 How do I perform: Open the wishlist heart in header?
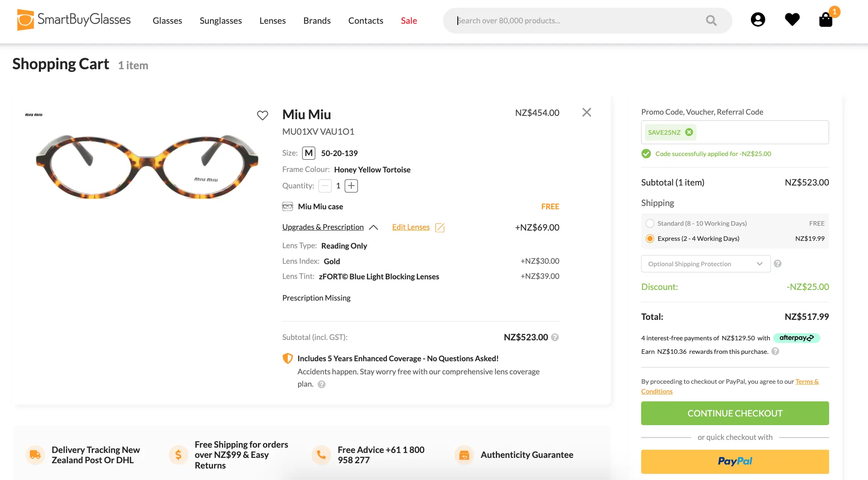[792, 20]
